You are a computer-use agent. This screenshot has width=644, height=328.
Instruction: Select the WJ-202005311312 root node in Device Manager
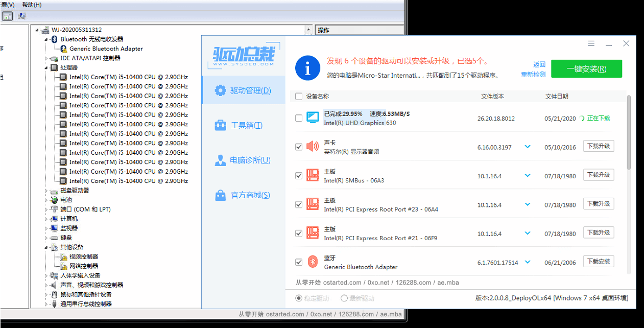[77, 30]
